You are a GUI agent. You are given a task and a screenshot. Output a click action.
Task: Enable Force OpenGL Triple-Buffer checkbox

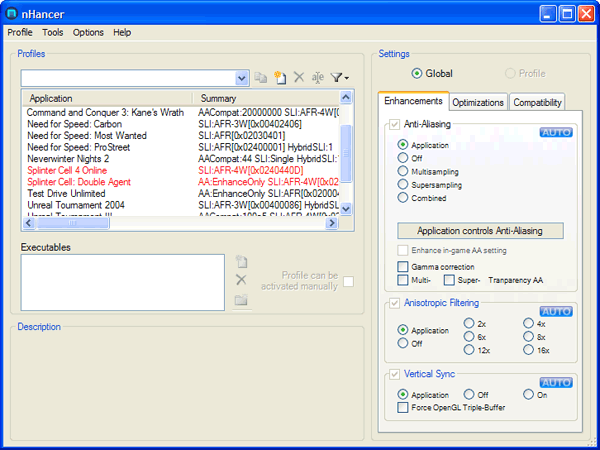click(x=403, y=408)
